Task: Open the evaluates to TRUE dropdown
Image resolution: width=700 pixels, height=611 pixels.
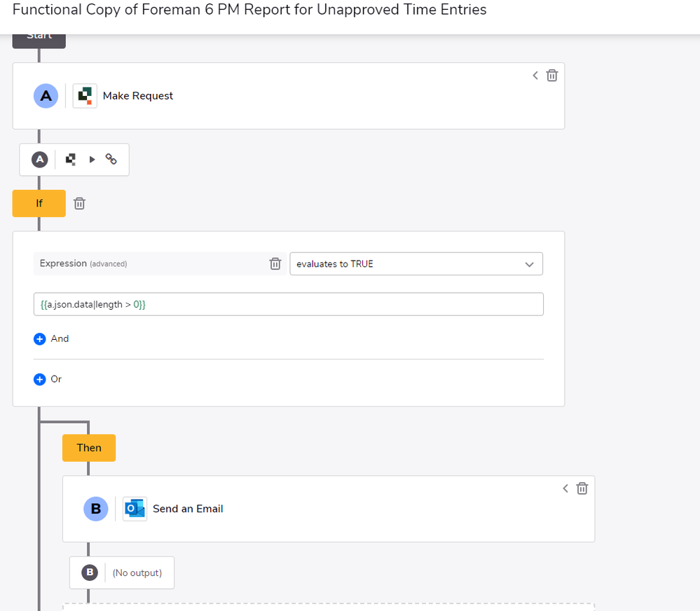Action: [416, 263]
